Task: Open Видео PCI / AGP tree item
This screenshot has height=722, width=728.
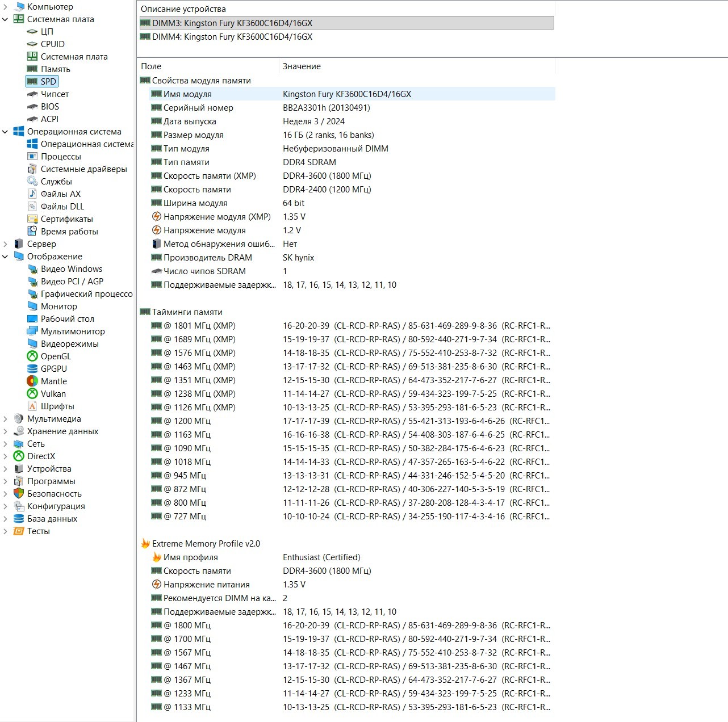Action: point(72,281)
